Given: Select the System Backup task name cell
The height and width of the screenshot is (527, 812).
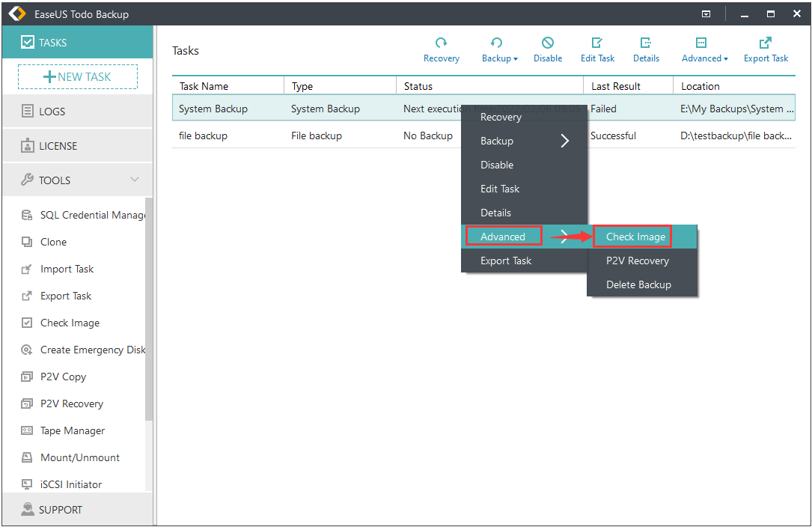Looking at the screenshot, I should (213, 109).
